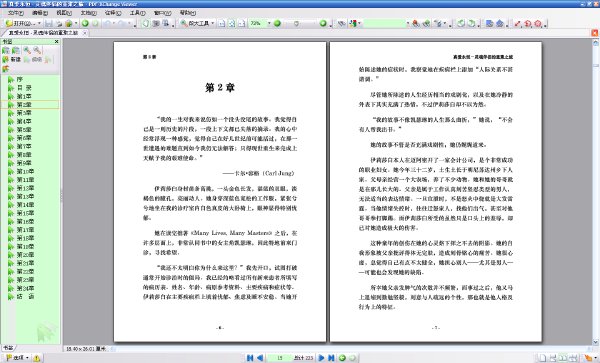Open the 工具 menu
Viewport: 600px width, 363px height.
[x=137, y=13]
